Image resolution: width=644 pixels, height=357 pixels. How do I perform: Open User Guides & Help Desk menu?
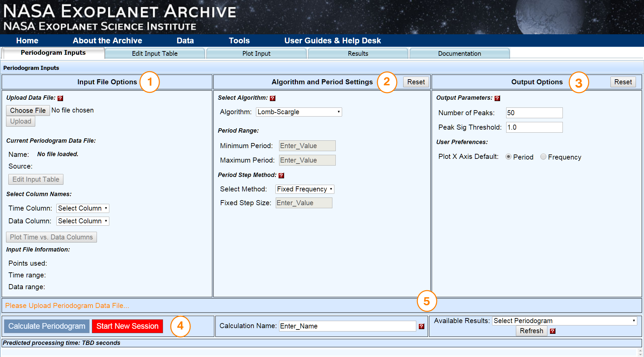pyautogui.click(x=332, y=41)
